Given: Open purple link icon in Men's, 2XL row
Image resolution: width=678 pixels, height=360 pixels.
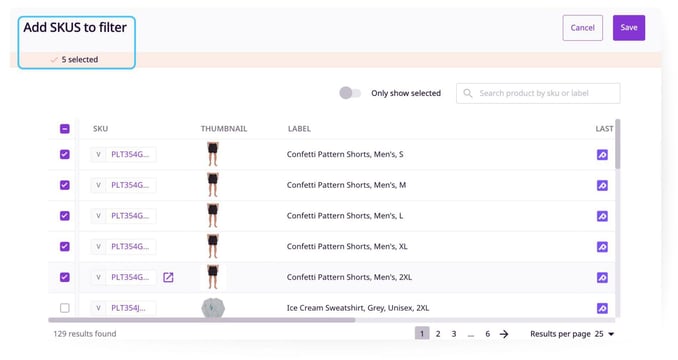Looking at the screenshot, I should [x=602, y=277].
